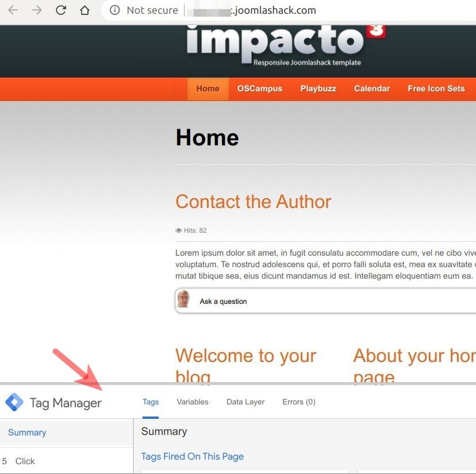476x474 pixels.
Task: Reload the page with the refresh icon
Action: [60, 10]
